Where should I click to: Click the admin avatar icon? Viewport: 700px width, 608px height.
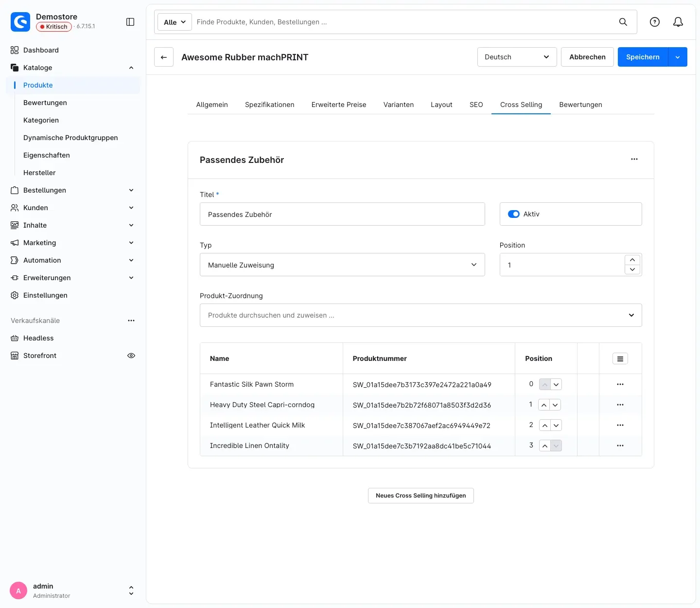18,590
